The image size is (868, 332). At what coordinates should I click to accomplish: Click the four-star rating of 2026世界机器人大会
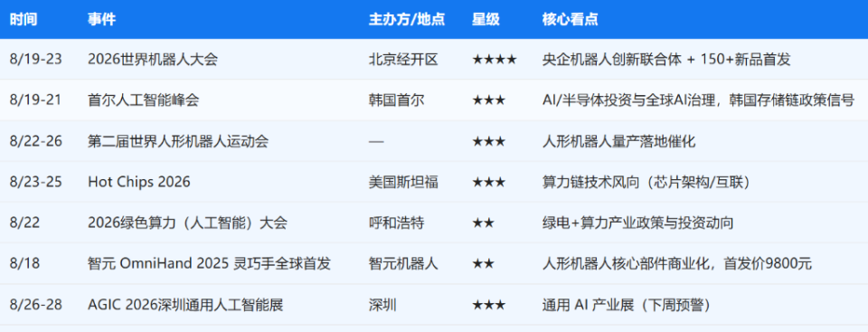coord(495,60)
